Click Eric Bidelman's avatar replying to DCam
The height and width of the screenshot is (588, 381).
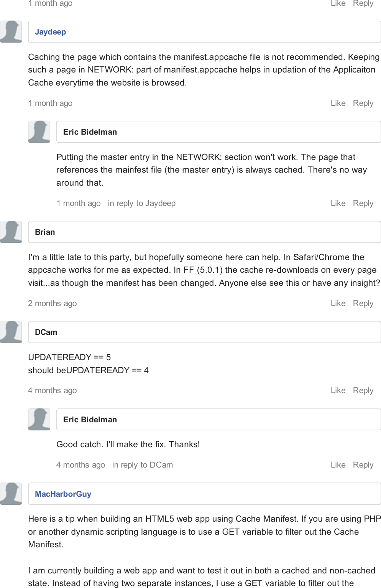(x=39, y=419)
